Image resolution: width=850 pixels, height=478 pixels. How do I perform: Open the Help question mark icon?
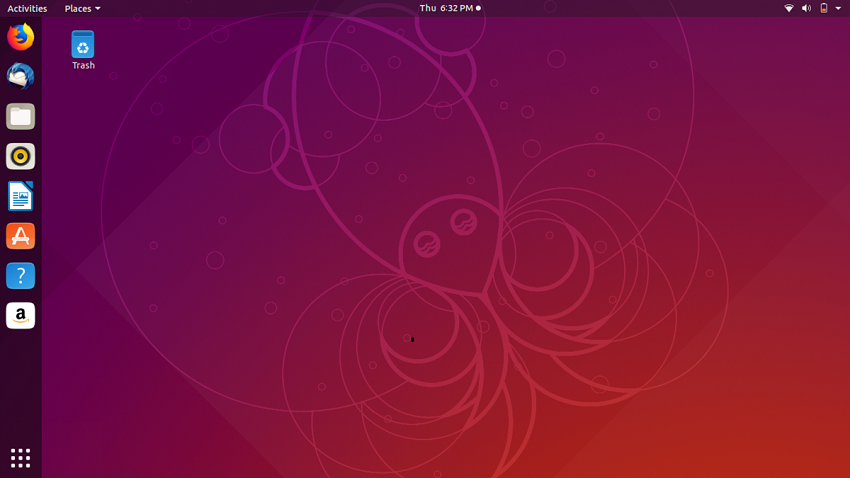[20, 276]
